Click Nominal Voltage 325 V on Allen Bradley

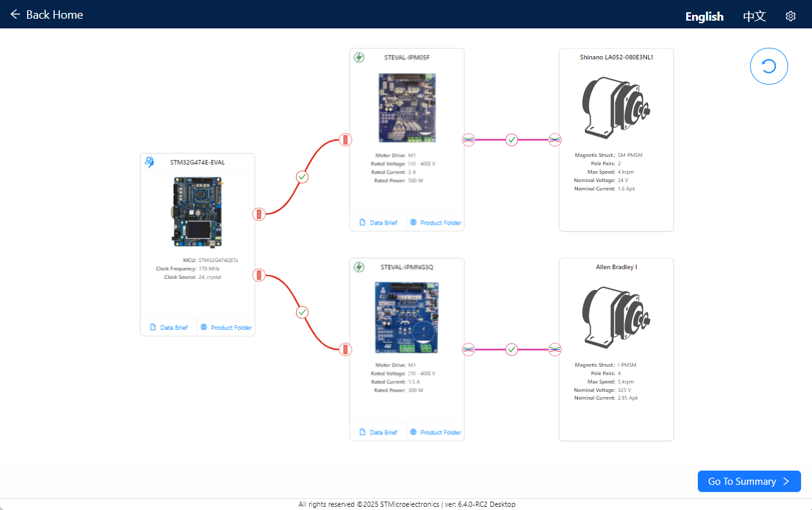624,390
